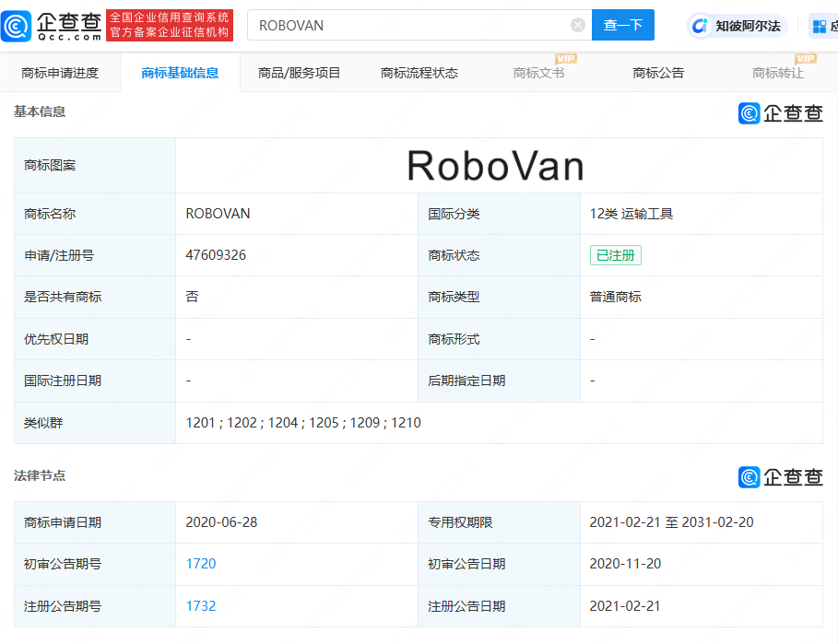This screenshot has height=644, width=838.
Task: Open the 商标公告 tab
Action: click(x=658, y=73)
